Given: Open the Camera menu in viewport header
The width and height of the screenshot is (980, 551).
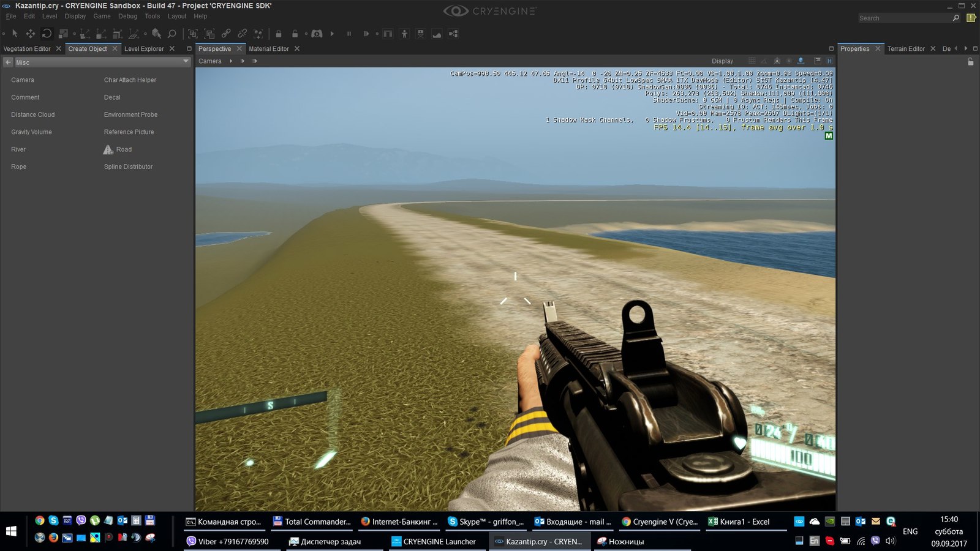Looking at the screenshot, I should point(210,61).
